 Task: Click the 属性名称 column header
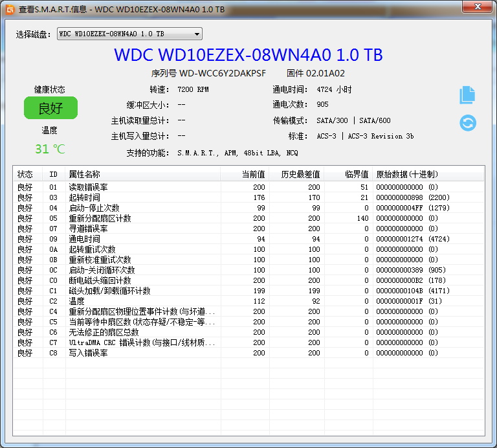pos(143,174)
